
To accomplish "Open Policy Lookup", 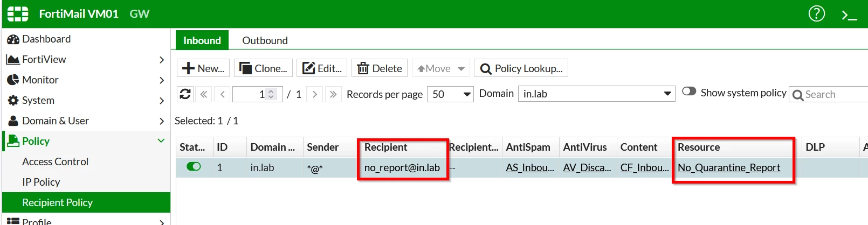I will tap(521, 68).
